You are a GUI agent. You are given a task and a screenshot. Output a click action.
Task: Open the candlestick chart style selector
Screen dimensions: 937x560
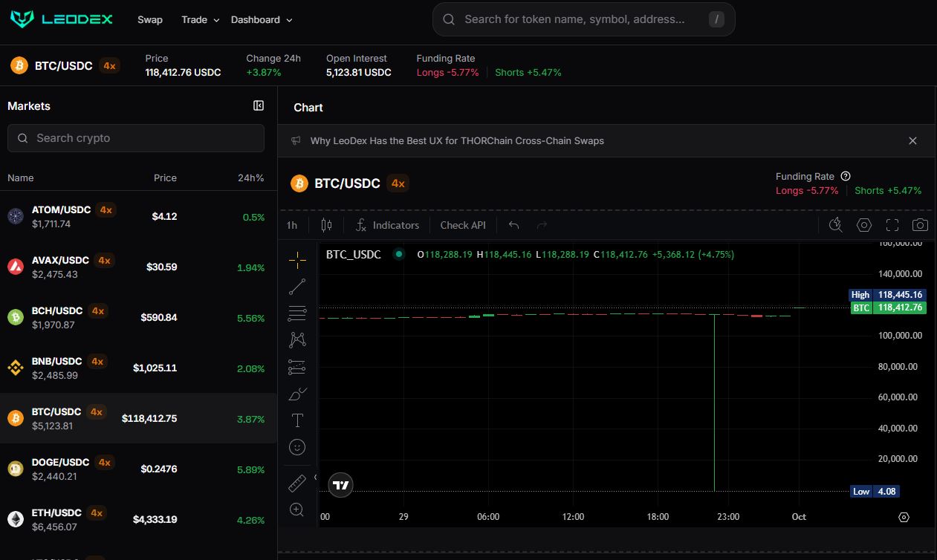326,225
